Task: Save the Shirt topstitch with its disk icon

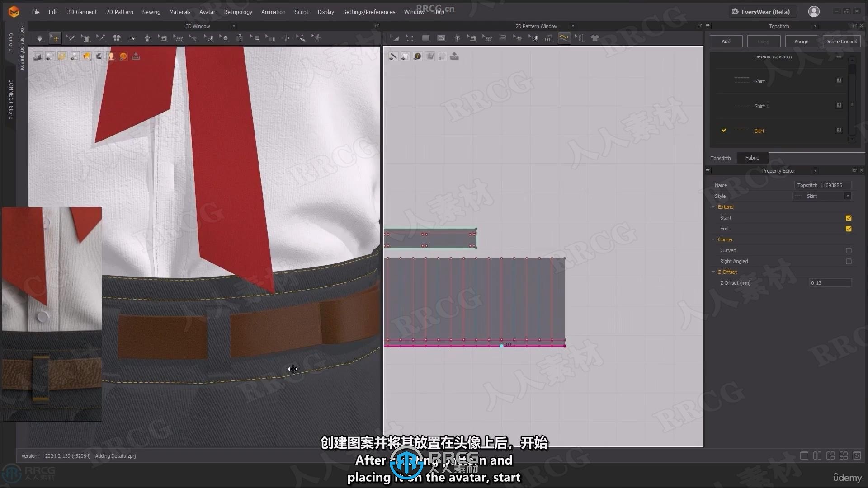Action: click(x=839, y=80)
